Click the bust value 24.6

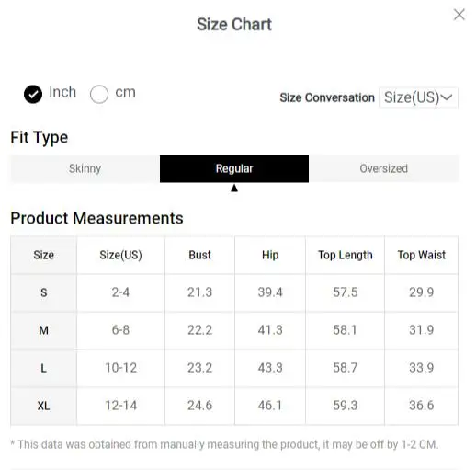[199, 406]
